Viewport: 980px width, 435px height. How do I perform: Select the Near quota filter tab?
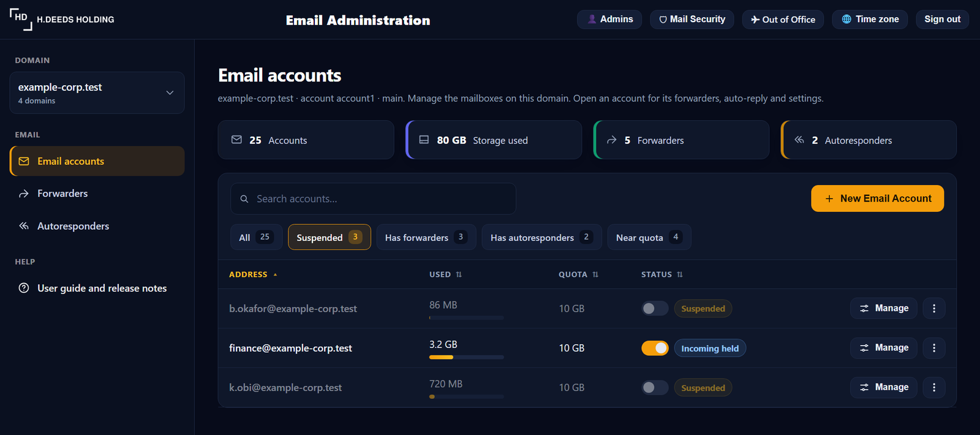[649, 237]
